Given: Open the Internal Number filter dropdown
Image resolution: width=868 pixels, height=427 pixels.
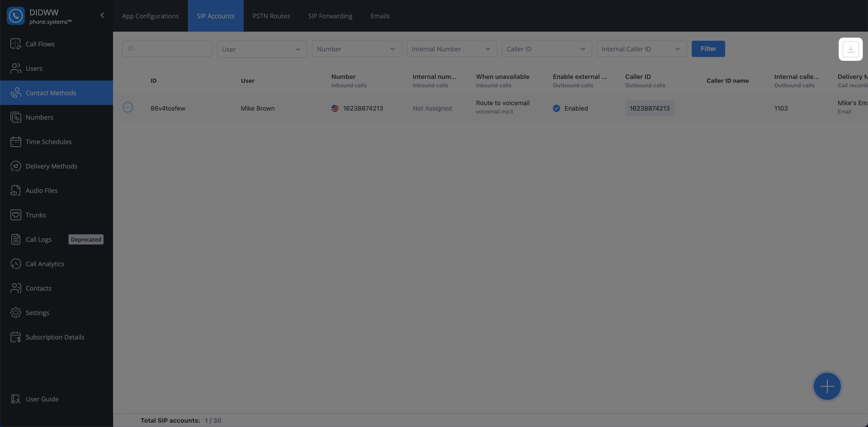Looking at the screenshot, I should 452,49.
